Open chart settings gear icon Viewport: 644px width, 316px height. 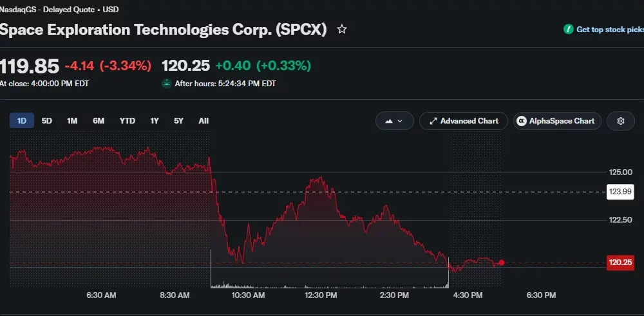(621, 121)
